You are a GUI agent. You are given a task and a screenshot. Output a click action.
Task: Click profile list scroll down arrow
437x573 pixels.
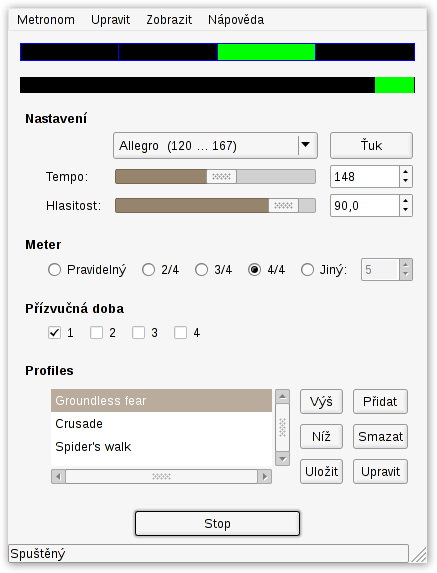point(282,458)
